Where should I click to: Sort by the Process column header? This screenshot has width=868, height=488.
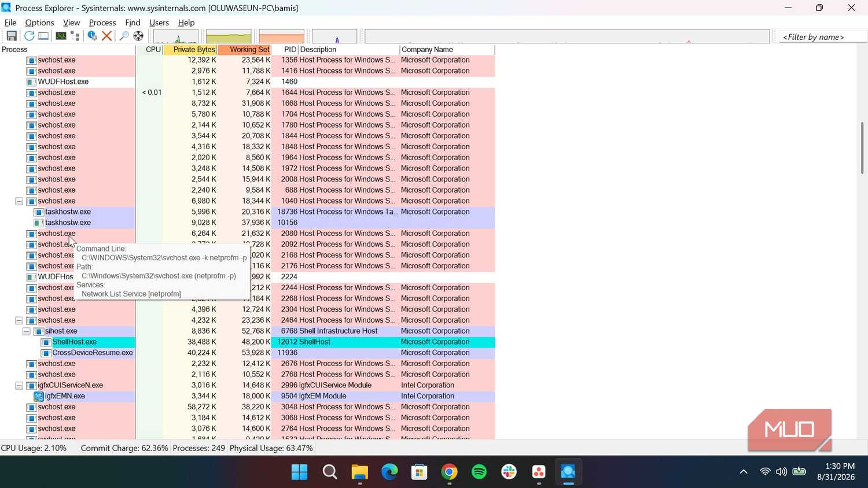coord(68,50)
